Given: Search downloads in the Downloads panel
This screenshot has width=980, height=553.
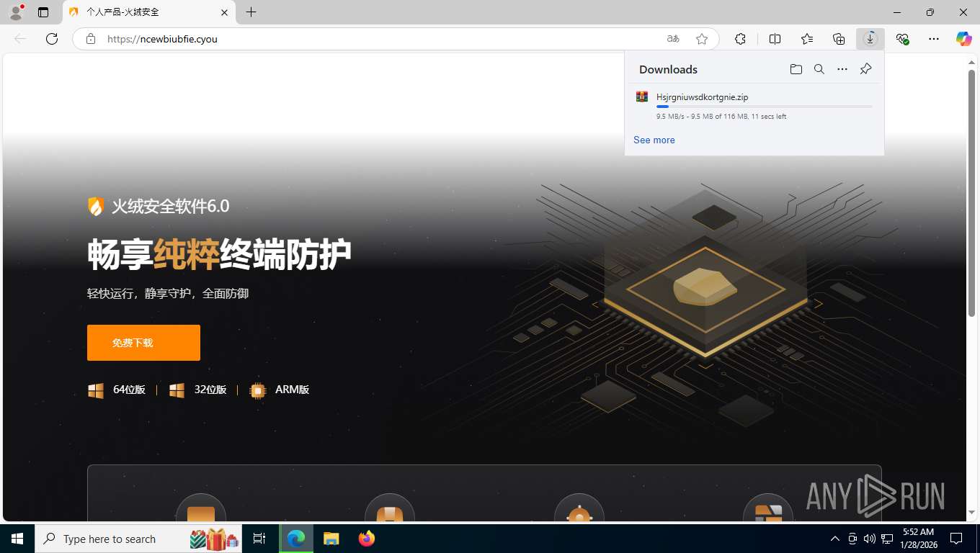Looking at the screenshot, I should tap(819, 69).
